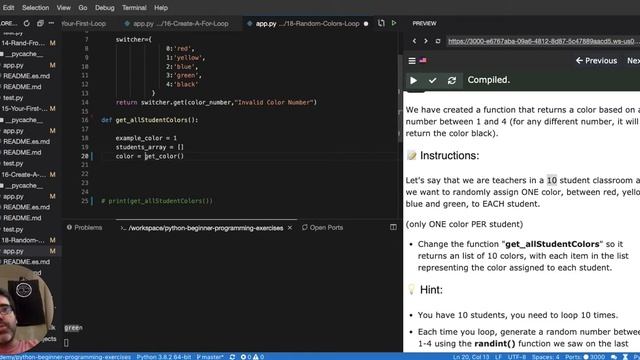Click Ln 20, Col 13 indicator

pyautogui.click(x=471, y=357)
